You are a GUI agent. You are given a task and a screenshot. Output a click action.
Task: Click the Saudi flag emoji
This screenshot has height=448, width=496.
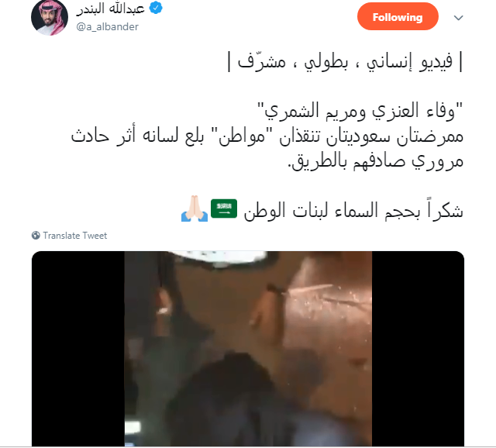(224, 208)
